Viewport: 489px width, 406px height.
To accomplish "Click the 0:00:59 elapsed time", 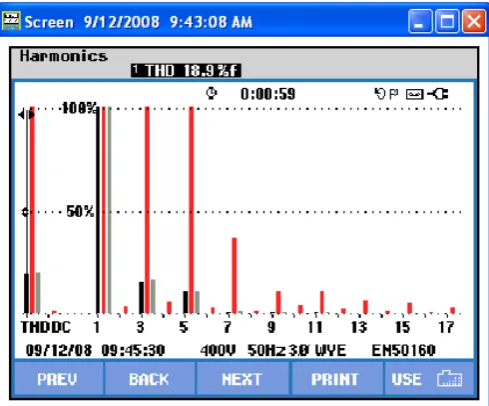I will pyautogui.click(x=268, y=94).
